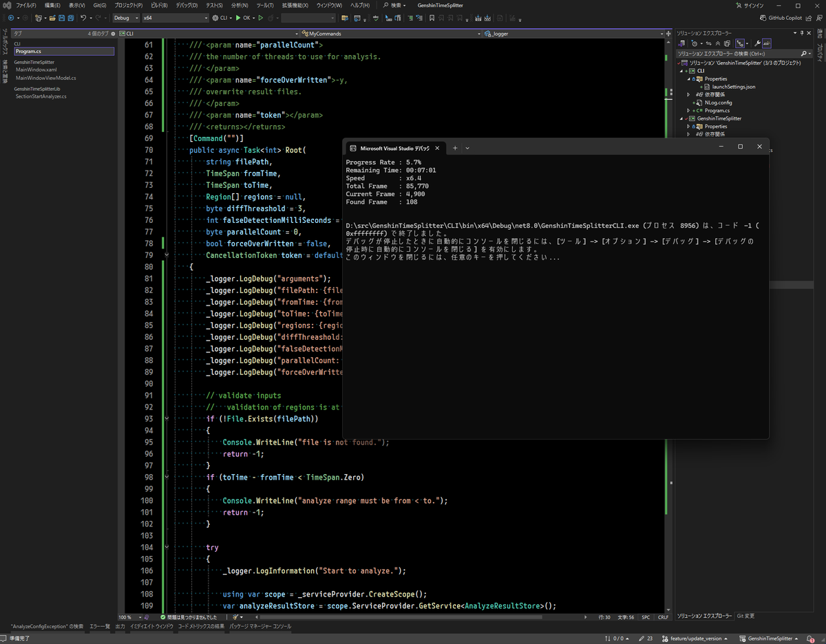826x644 pixels.
Task: Collapse the CLI project node
Action: click(681, 70)
